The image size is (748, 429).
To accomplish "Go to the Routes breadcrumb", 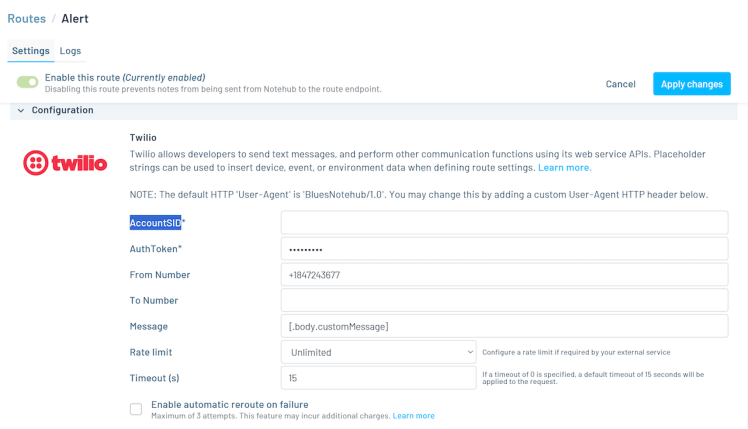I will click(x=27, y=19).
